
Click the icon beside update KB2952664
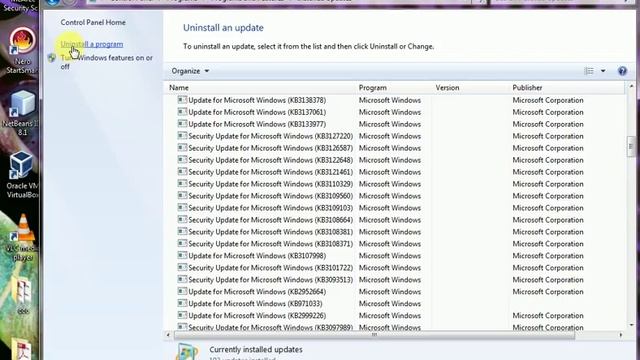[182, 291]
